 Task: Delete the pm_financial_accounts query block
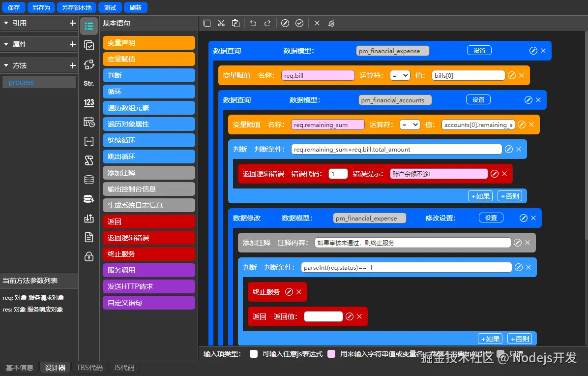pos(538,100)
